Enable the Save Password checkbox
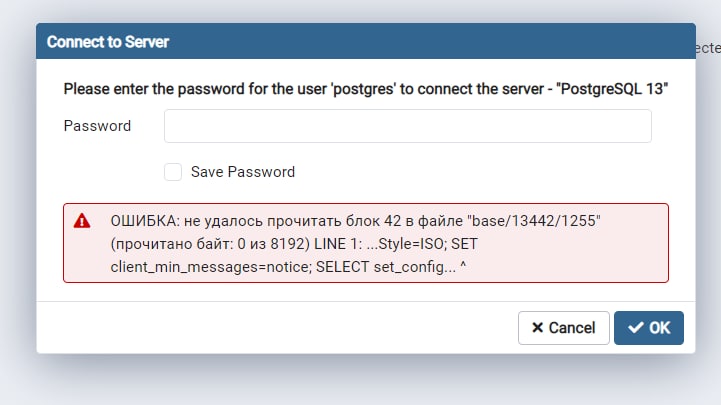Screen dimensions: 721x405 coord(173,172)
